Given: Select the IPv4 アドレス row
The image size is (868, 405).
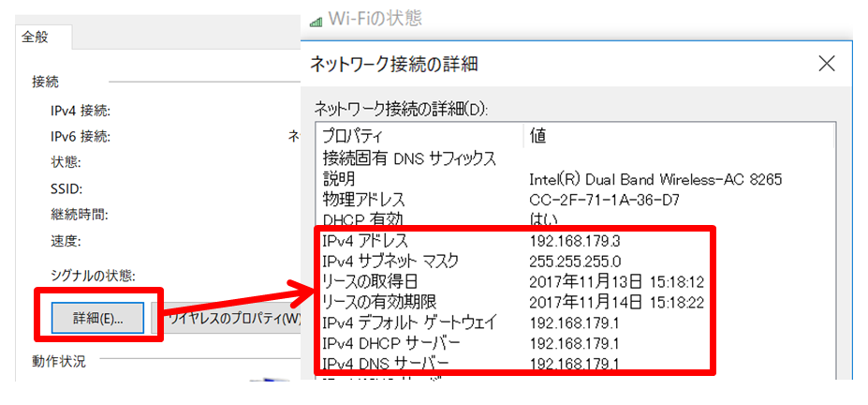Looking at the screenshot, I should pos(364,241).
